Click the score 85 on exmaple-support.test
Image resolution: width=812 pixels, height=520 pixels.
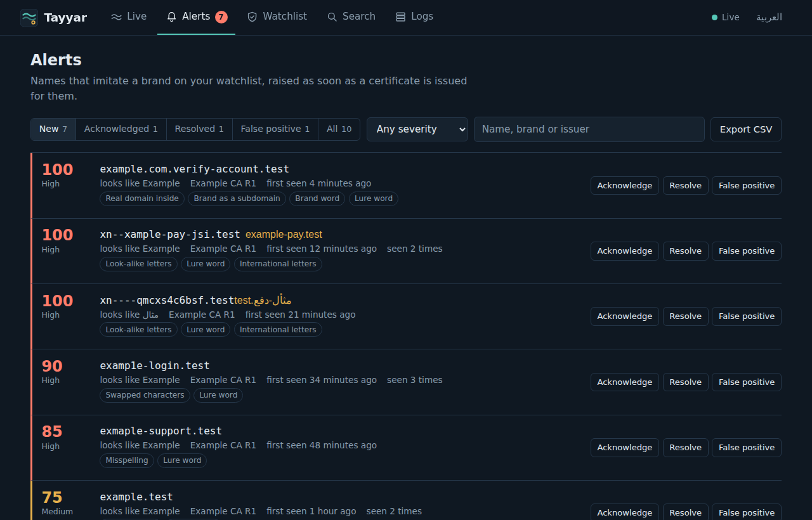coord(52,431)
